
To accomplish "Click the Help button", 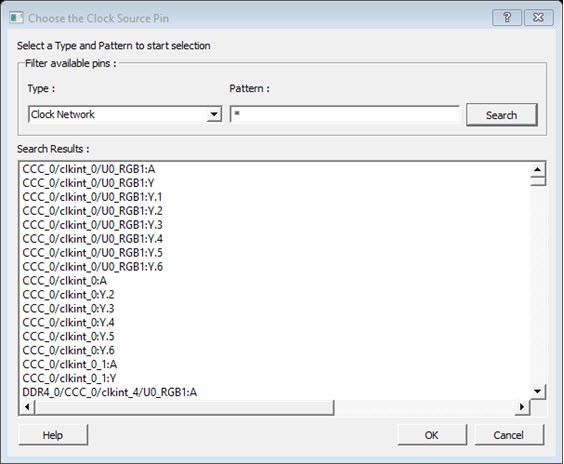I will click(x=53, y=435).
